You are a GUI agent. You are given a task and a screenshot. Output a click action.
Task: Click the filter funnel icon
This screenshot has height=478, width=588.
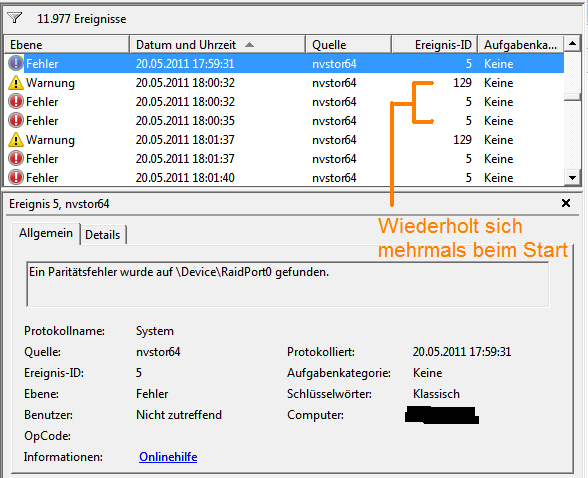coord(15,18)
